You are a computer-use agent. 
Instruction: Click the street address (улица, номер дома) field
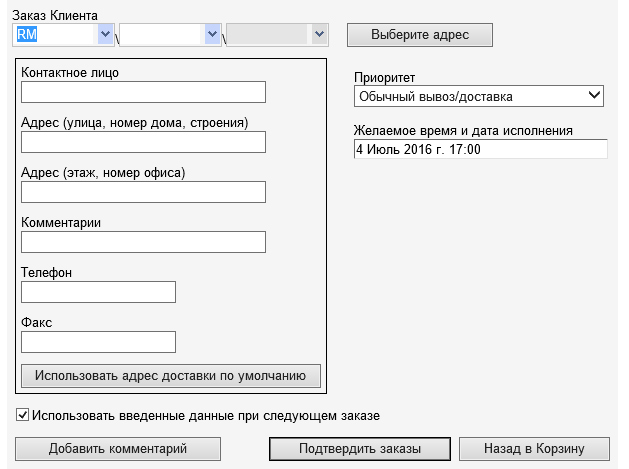143,142
